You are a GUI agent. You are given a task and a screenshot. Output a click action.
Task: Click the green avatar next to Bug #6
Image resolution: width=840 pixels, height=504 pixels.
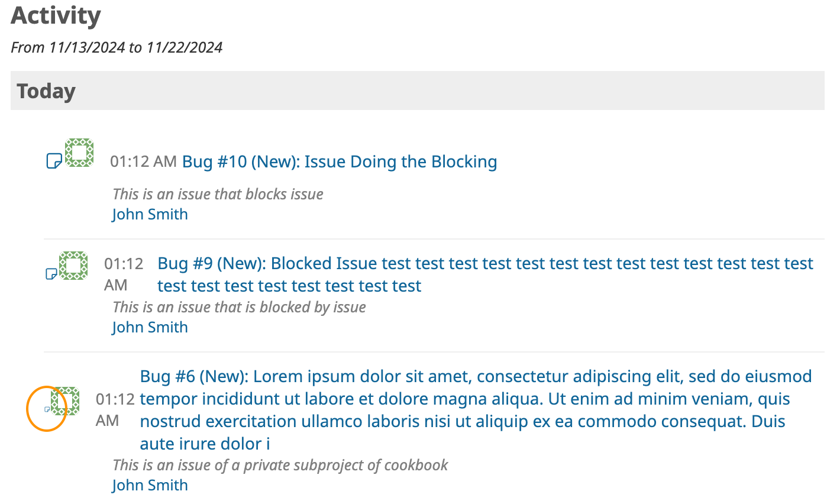[65, 401]
